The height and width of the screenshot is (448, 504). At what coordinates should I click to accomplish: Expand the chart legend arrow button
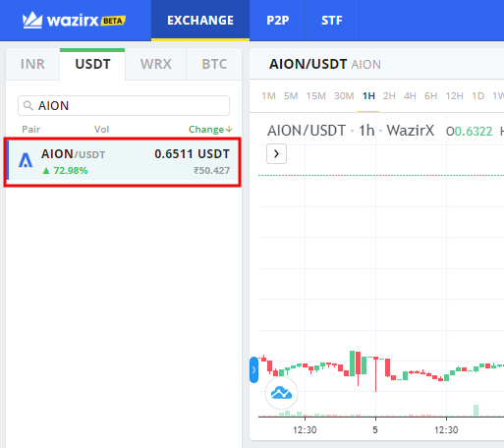click(x=276, y=153)
